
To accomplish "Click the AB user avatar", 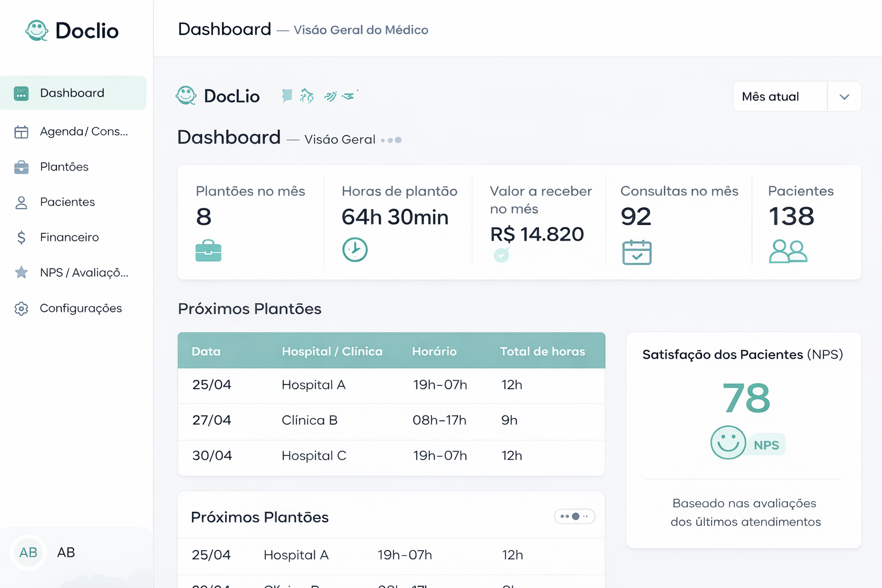I will tap(28, 552).
